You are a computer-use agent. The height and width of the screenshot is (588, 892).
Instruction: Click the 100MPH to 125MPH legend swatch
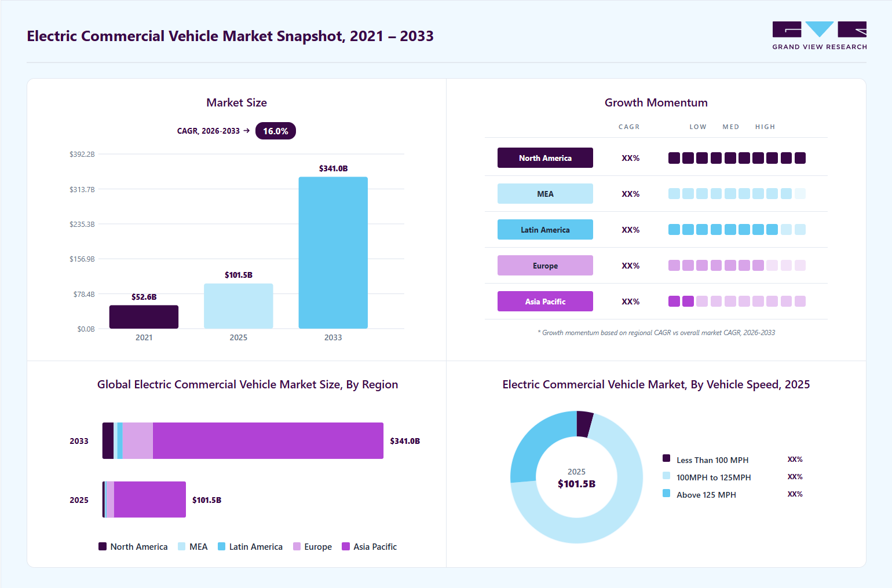coord(667,476)
